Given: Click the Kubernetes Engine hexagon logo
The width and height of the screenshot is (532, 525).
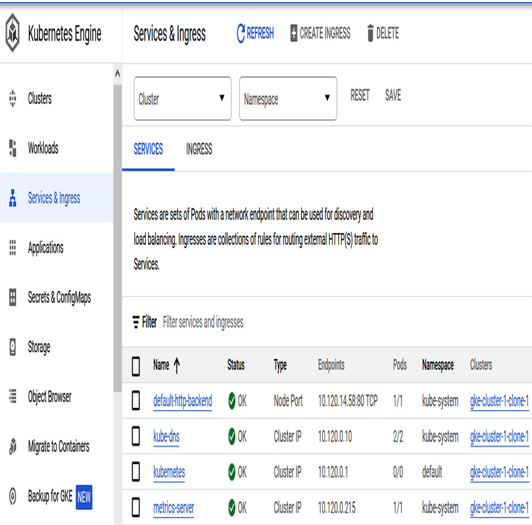Looking at the screenshot, I should click(x=13, y=33).
